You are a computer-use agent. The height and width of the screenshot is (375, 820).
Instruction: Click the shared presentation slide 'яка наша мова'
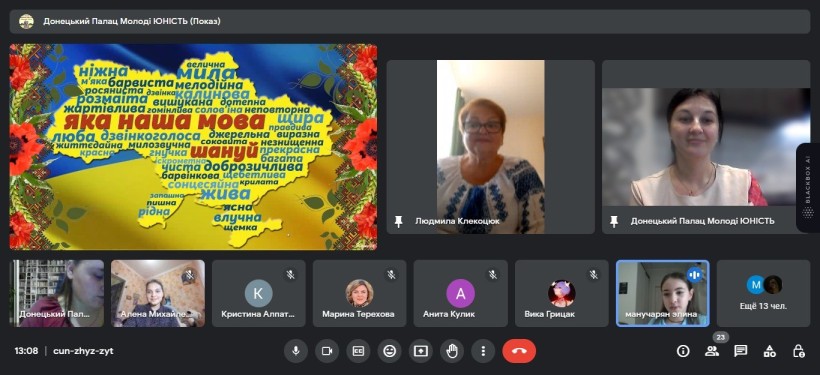point(193,147)
